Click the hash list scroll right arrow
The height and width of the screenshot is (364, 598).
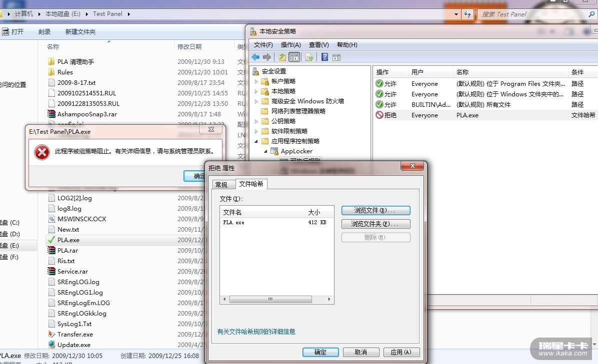(x=329, y=299)
